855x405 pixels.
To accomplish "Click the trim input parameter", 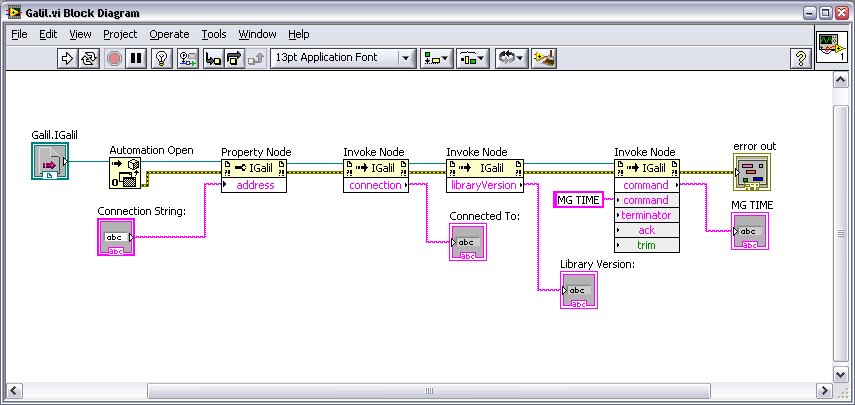I will [x=647, y=245].
